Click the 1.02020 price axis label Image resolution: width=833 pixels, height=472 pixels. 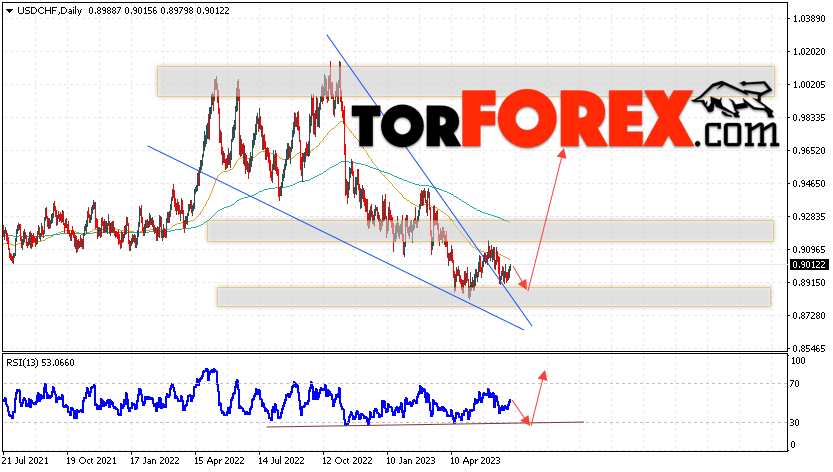(x=809, y=52)
